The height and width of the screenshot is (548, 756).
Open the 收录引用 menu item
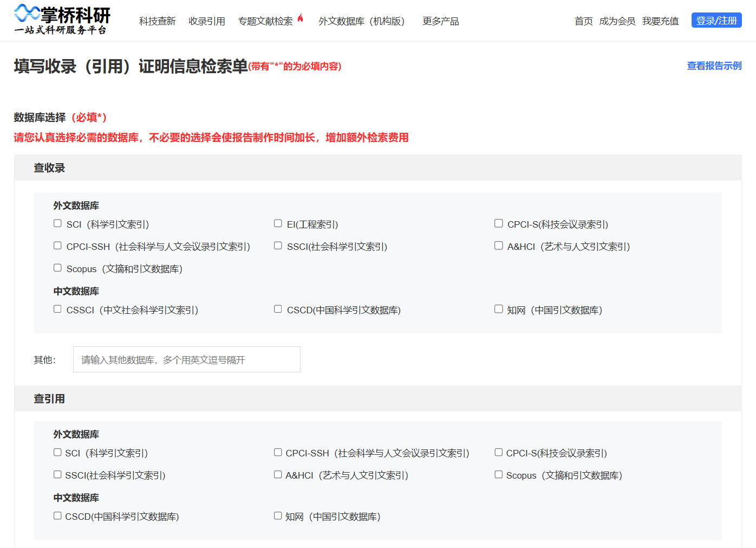click(207, 21)
